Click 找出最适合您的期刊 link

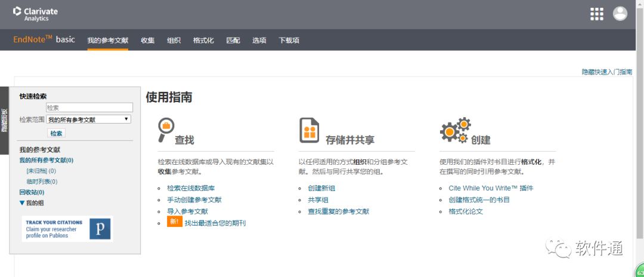tap(215, 223)
